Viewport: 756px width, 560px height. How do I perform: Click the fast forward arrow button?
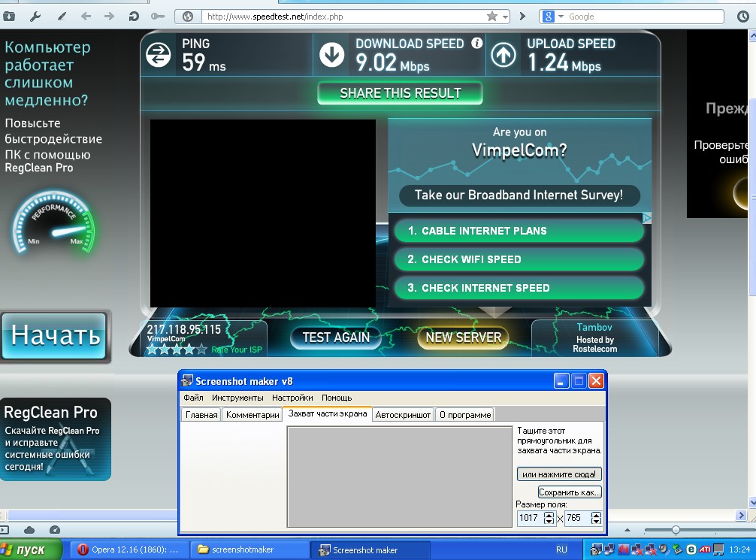[x=522, y=17]
